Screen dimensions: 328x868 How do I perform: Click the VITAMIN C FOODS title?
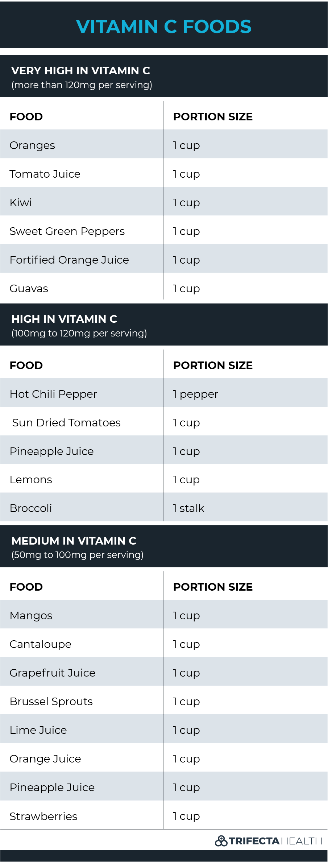pos(164,26)
